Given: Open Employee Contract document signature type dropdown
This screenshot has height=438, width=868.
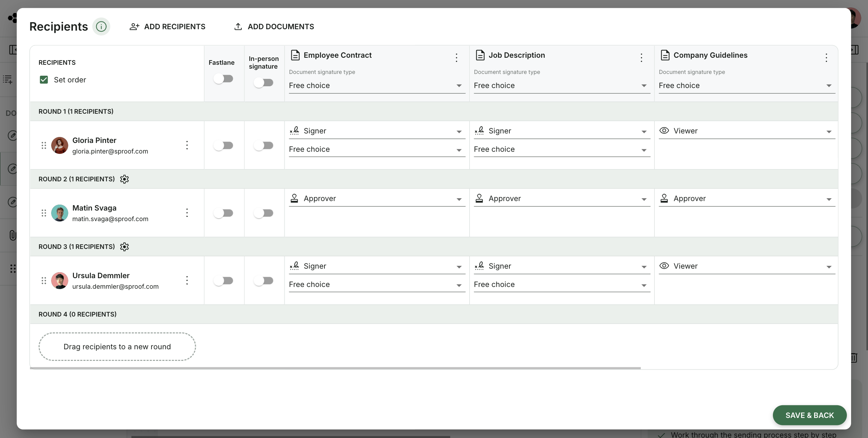Looking at the screenshot, I should click(377, 86).
